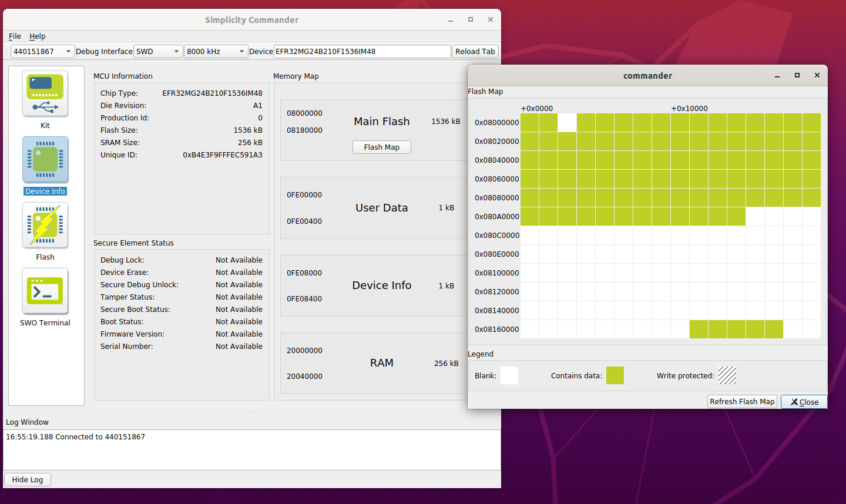Minimize the Simplicity Commander window

451,20
